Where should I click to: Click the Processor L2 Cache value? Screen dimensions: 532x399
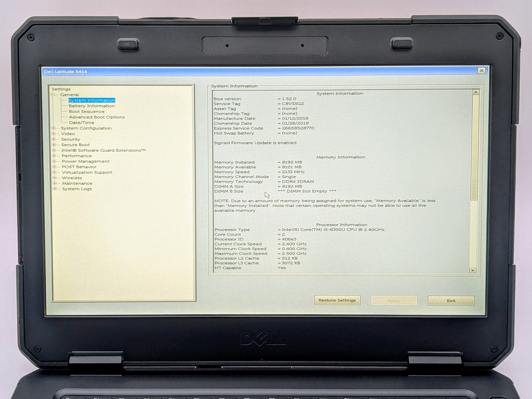click(x=290, y=258)
